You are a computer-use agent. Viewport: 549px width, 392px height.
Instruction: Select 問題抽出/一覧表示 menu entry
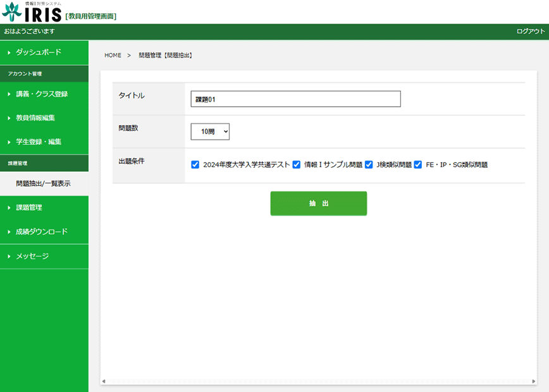tap(44, 183)
